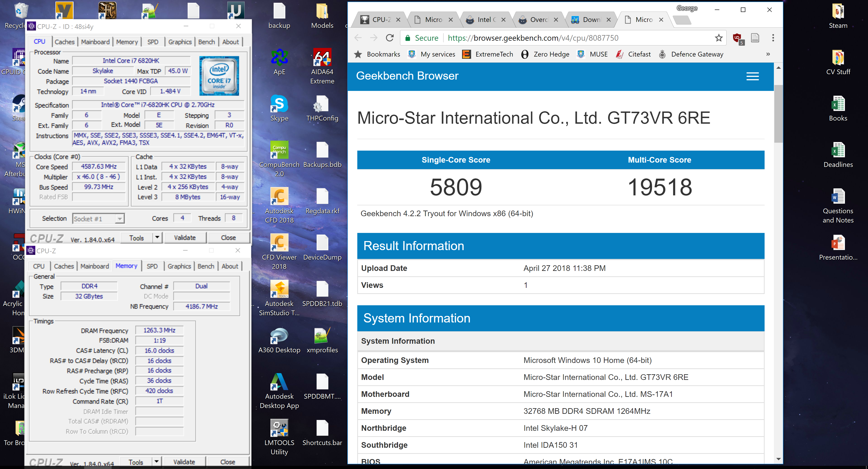Select the Core Speed 4587.63 MHz value
This screenshot has height=469, width=868.
99,166
